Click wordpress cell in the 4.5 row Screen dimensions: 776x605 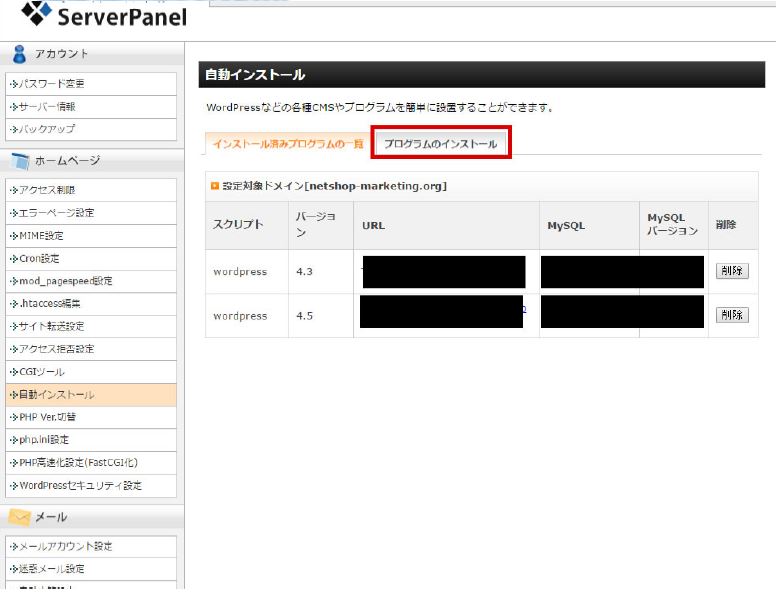point(247,316)
